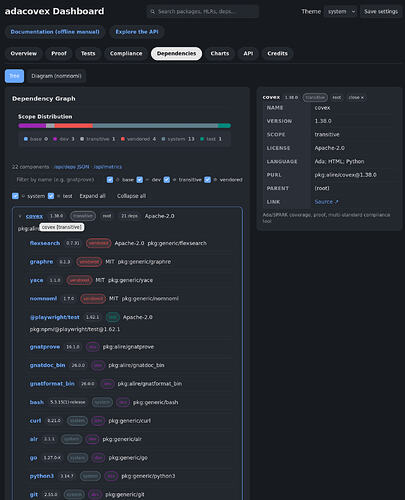Open the Theme dropdown
Image resolution: width=405 pixels, height=500 pixels.
pyautogui.click(x=341, y=12)
